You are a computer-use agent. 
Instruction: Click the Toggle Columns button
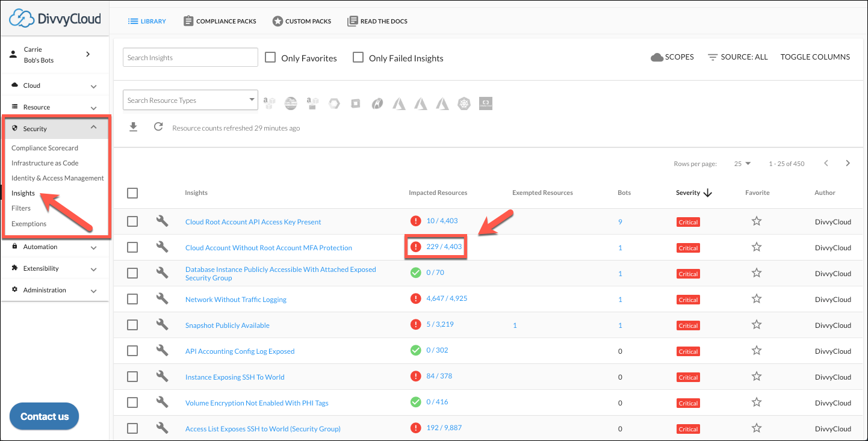(815, 57)
